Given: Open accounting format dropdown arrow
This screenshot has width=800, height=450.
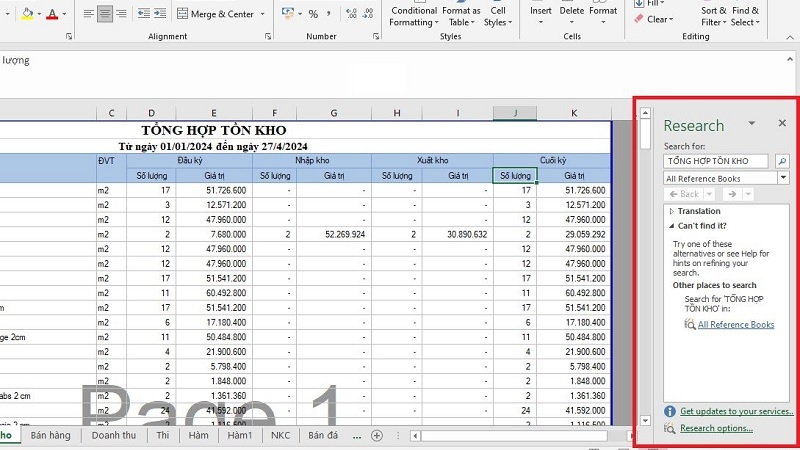Looking at the screenshot, I should 300,14.
